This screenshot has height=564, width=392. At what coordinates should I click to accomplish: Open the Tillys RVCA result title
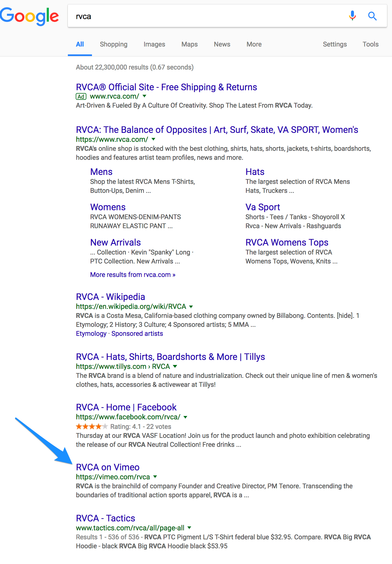pos(170,357)
